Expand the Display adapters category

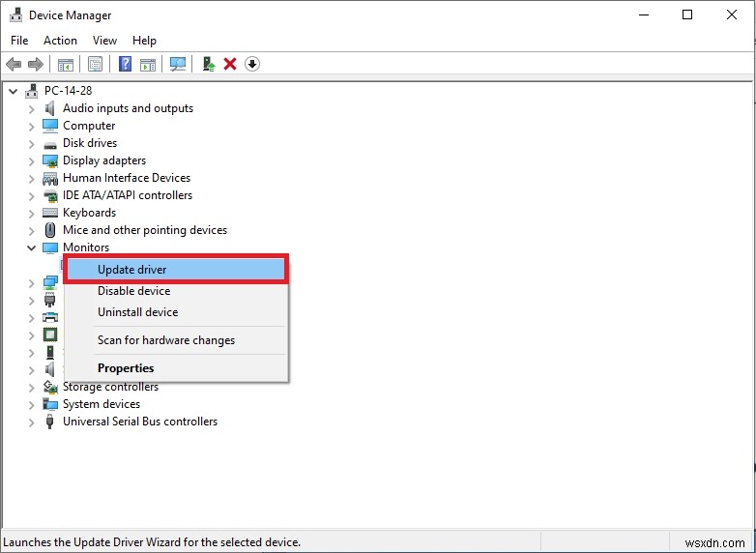pyautogui.click(x=31, y=161)
